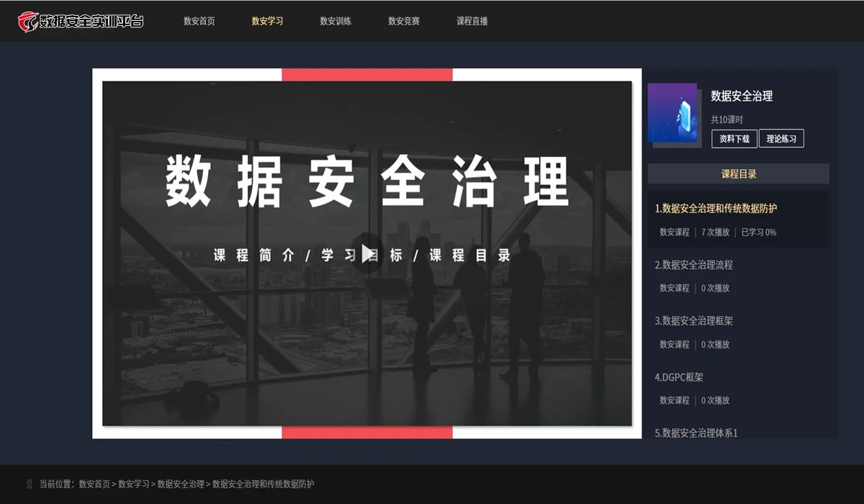Select lesson 3.数据安全治理框架
Screen dimensions: 864x504
pos(693,321)
